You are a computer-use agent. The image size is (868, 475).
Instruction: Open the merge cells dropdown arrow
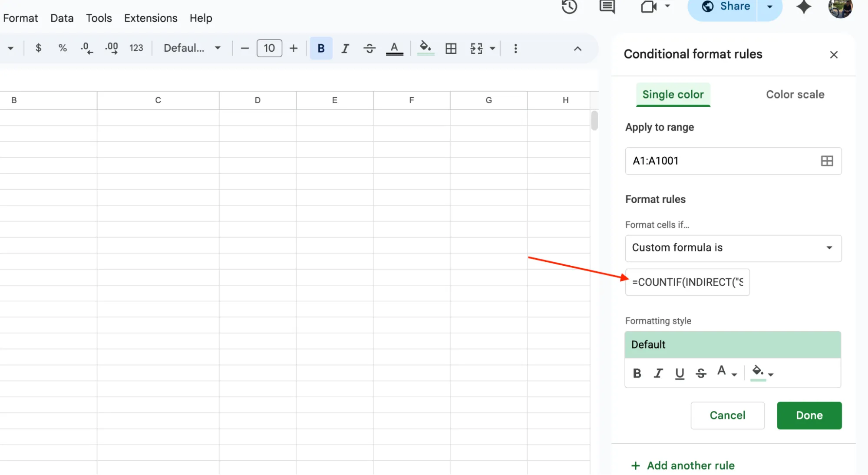point(492,48)
